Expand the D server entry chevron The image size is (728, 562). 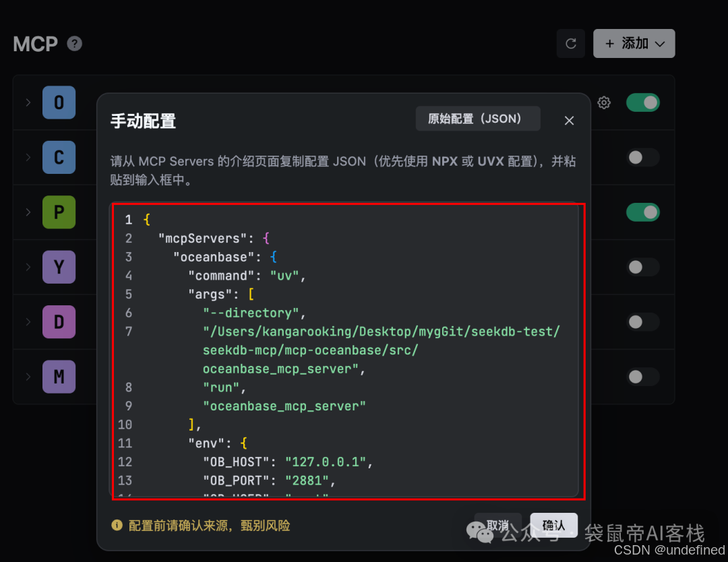27,321
